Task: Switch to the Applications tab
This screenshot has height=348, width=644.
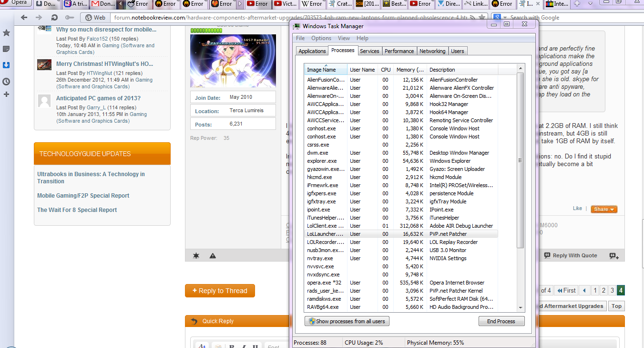Action: 312,51
